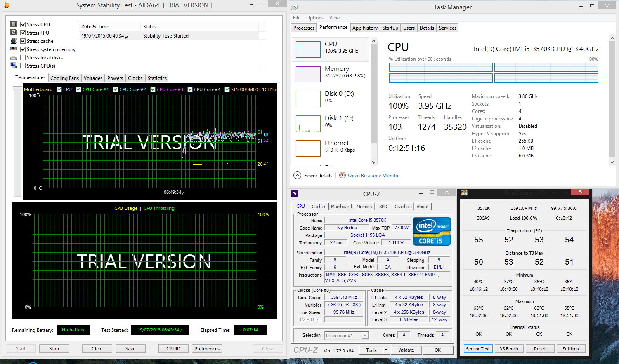Click the chip icon beside Stress cache

pos(14,41)
